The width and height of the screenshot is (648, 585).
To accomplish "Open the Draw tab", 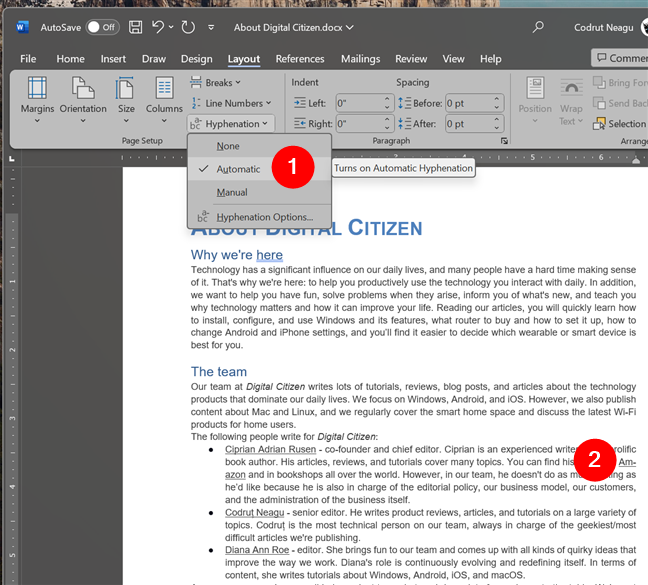I will tap(154, 59).
